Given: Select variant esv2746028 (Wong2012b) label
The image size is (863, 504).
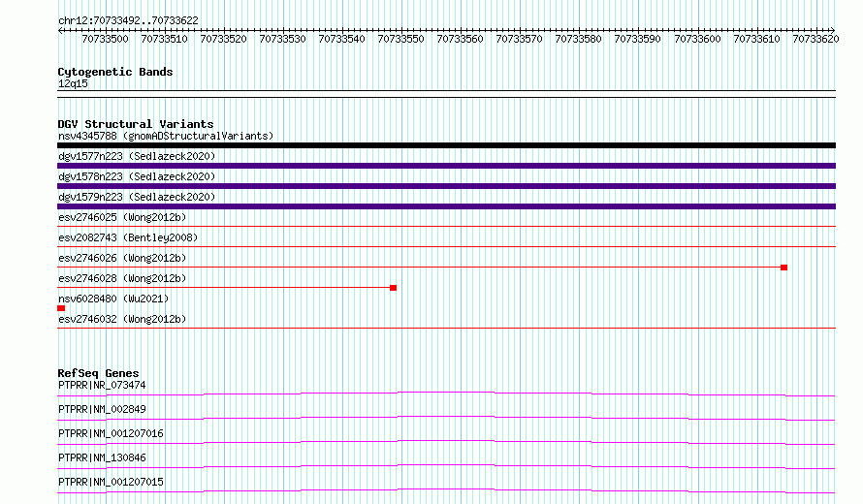Looking at the screenshot, I should [x=122, y=278].
